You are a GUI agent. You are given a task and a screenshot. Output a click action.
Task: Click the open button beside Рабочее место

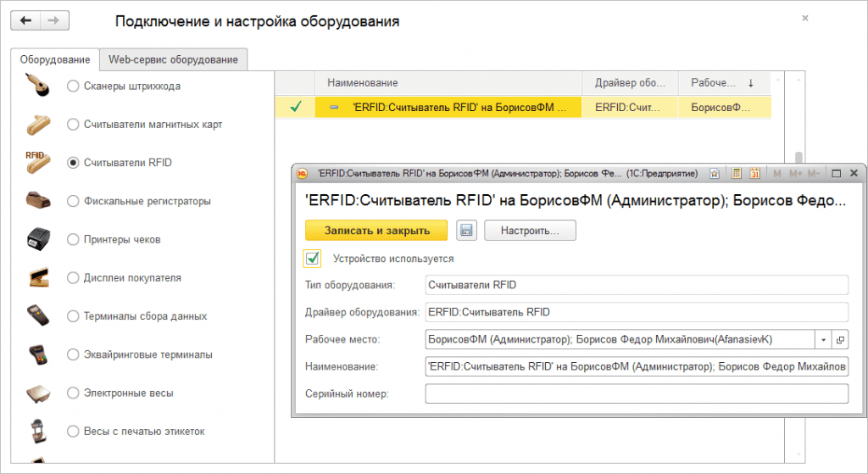(x=840, y=339)
